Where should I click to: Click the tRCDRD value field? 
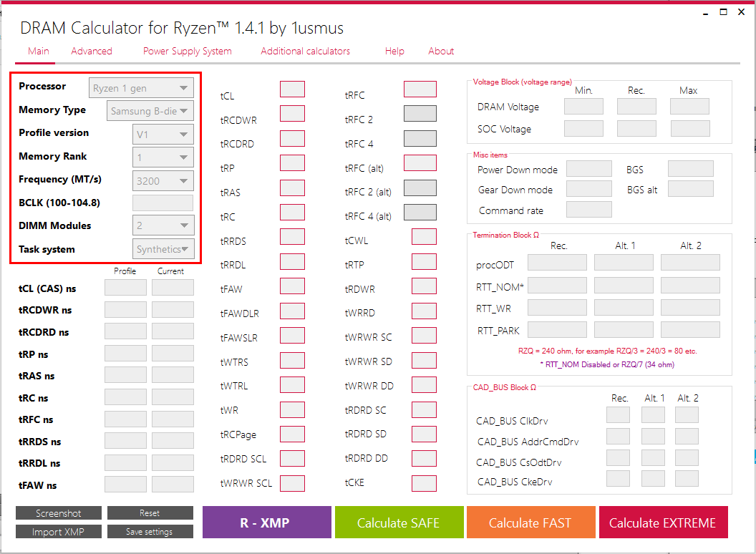pos(292,138)
